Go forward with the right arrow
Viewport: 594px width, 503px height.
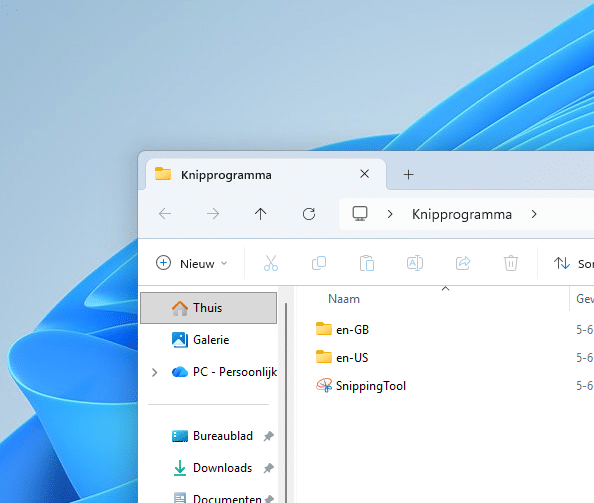coord(213,214)
